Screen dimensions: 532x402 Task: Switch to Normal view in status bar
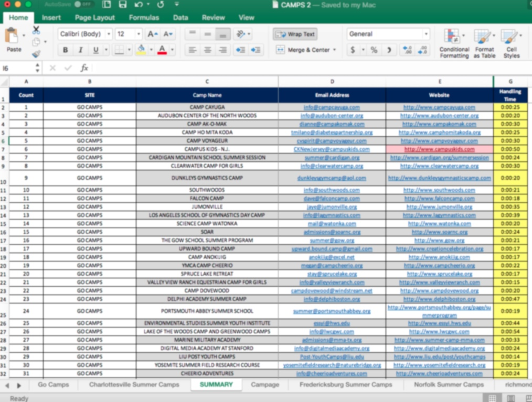click(492, 398)
